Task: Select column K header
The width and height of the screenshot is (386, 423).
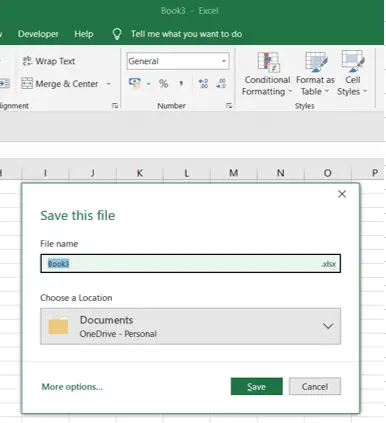Action: pos(140,173)
